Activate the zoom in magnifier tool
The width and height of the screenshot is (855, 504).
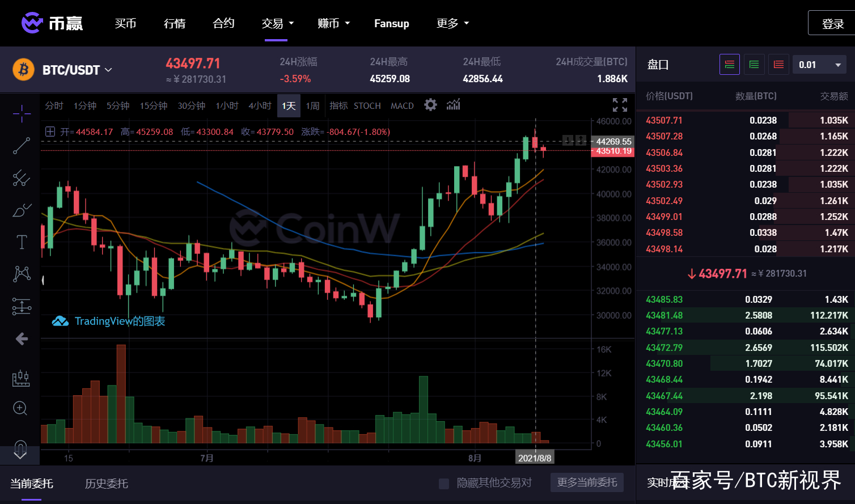click(20, 408)
